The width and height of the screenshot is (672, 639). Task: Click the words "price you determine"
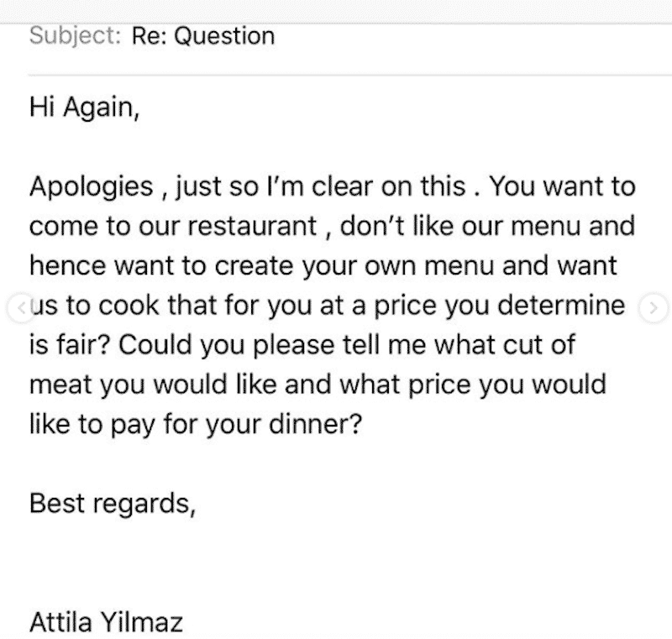tap(499, 306)
